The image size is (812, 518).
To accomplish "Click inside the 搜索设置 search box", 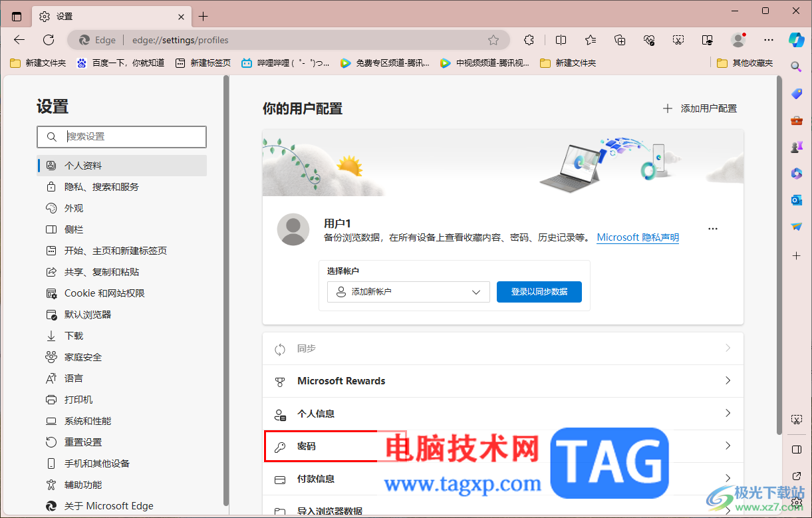I will pyautogui.click(x=122, y=136).
